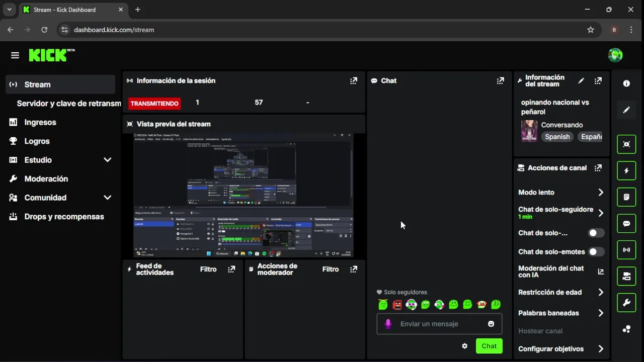
Task: Click the pencil icon in right sidebar
Action: [626, 110]
